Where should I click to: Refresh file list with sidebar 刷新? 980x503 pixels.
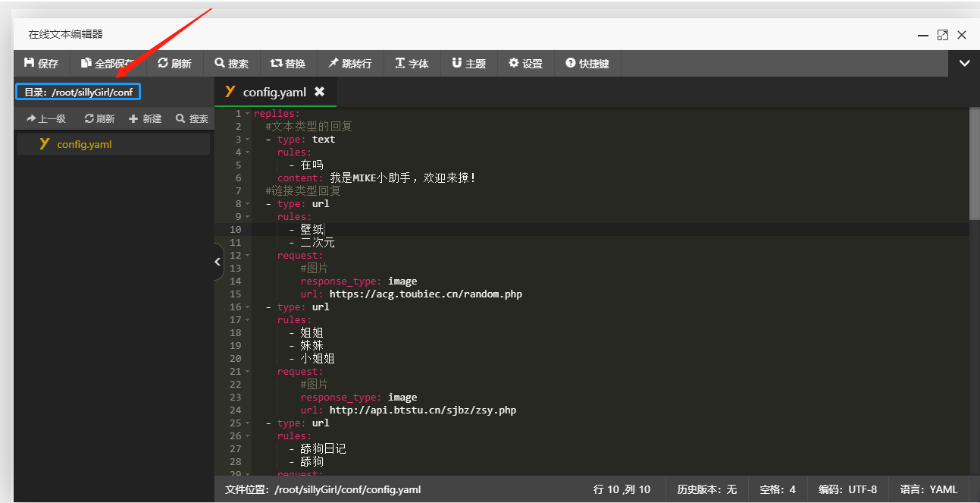99,118
